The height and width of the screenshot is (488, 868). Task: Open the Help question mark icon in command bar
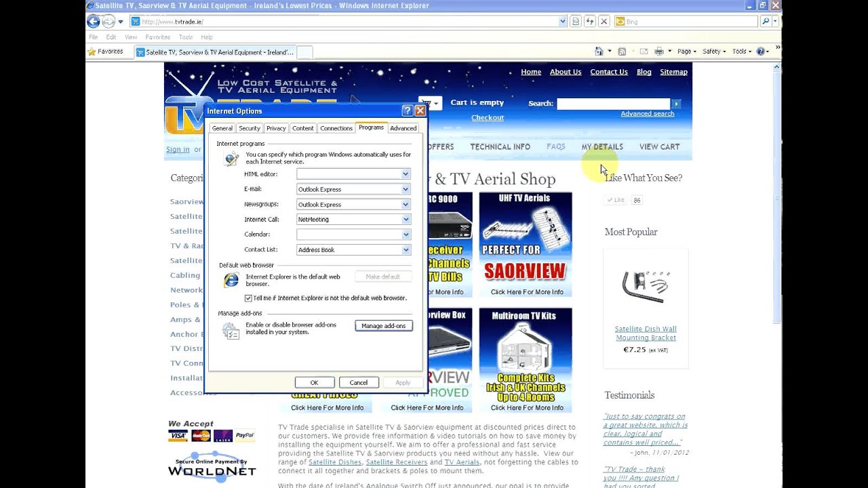pos(761,52)
